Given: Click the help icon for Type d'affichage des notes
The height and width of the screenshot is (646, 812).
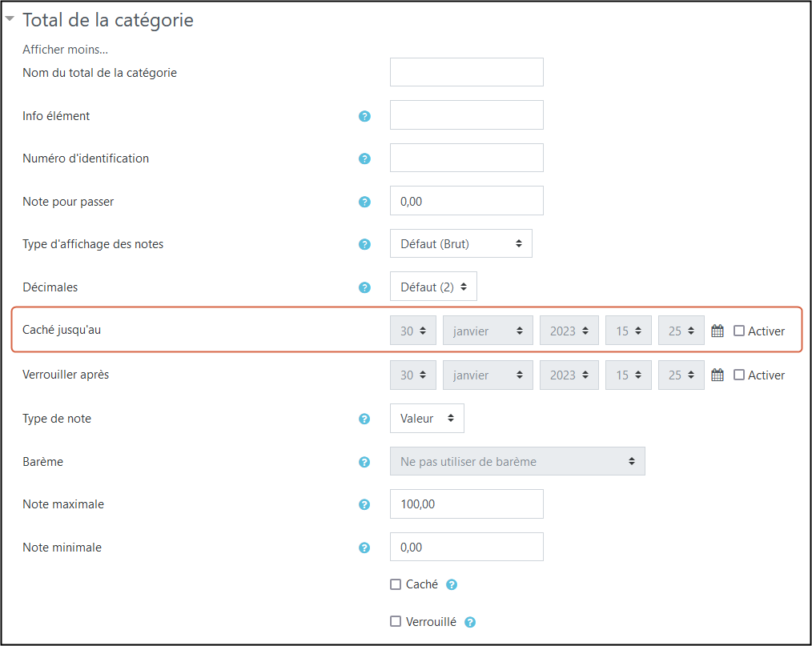Looking at the screenshot, I should pos(364,244).
